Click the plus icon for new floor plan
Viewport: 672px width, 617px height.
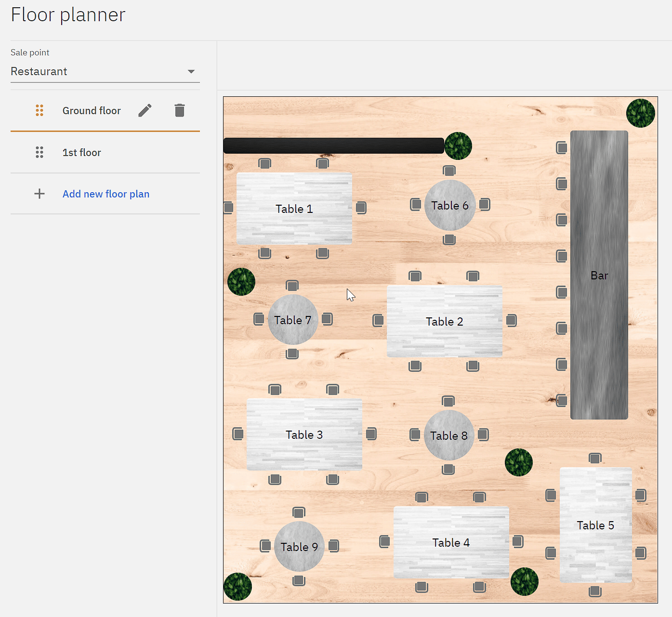coord(40,194)
